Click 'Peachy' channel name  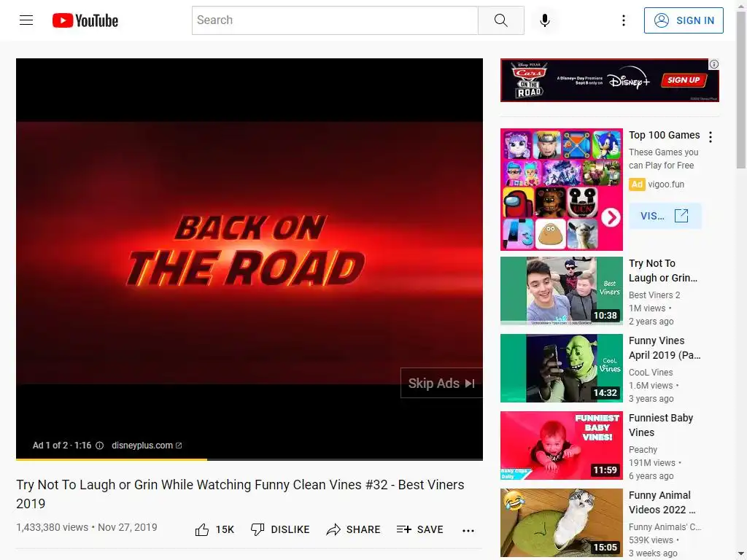point(643,449)
